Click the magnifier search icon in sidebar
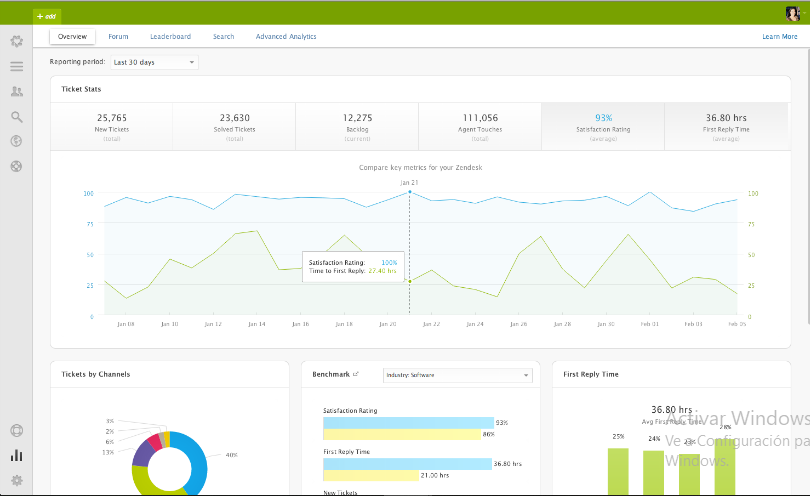Viewport: 810px width, 496px height. point(16,116)
